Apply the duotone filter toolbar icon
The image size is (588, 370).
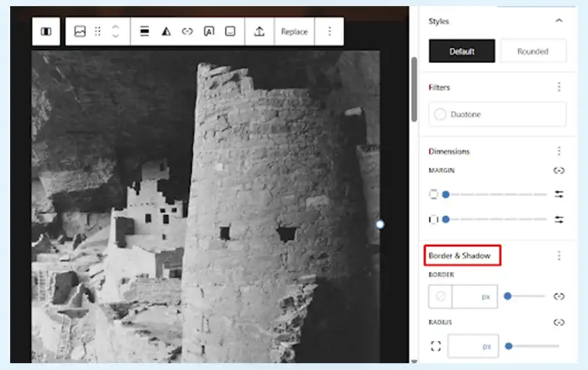[166, 32]
